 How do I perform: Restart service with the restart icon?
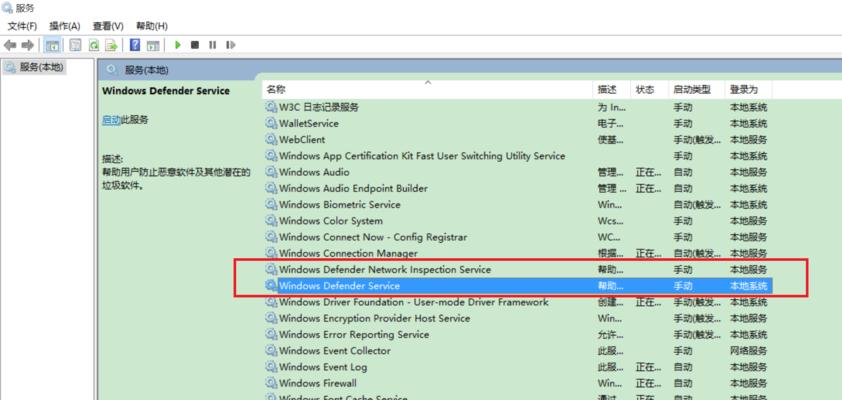pos(230,45)
